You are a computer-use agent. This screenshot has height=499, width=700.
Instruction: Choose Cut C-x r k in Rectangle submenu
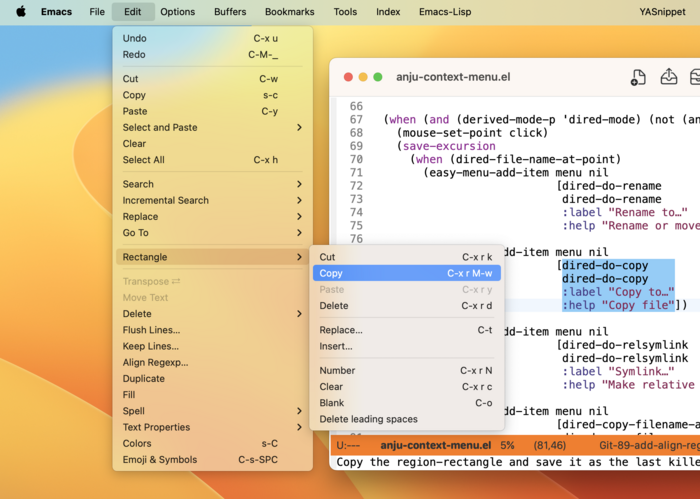coord(407,257)
